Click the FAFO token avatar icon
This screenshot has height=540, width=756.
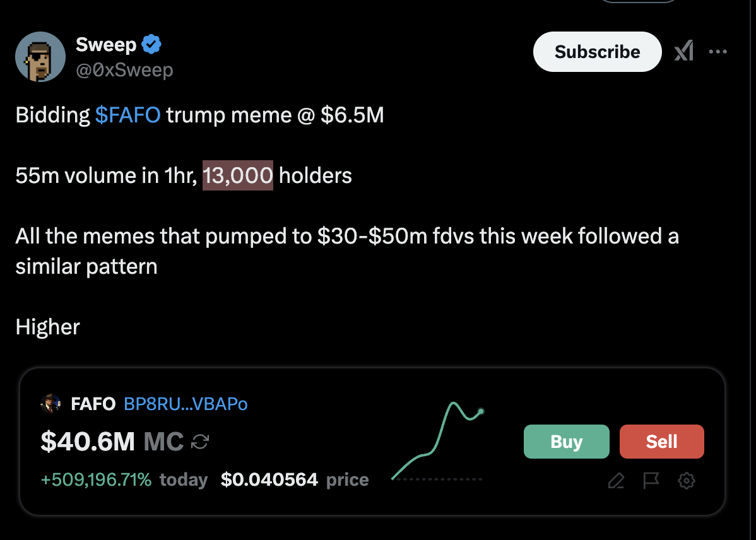[x=50, y=404]
